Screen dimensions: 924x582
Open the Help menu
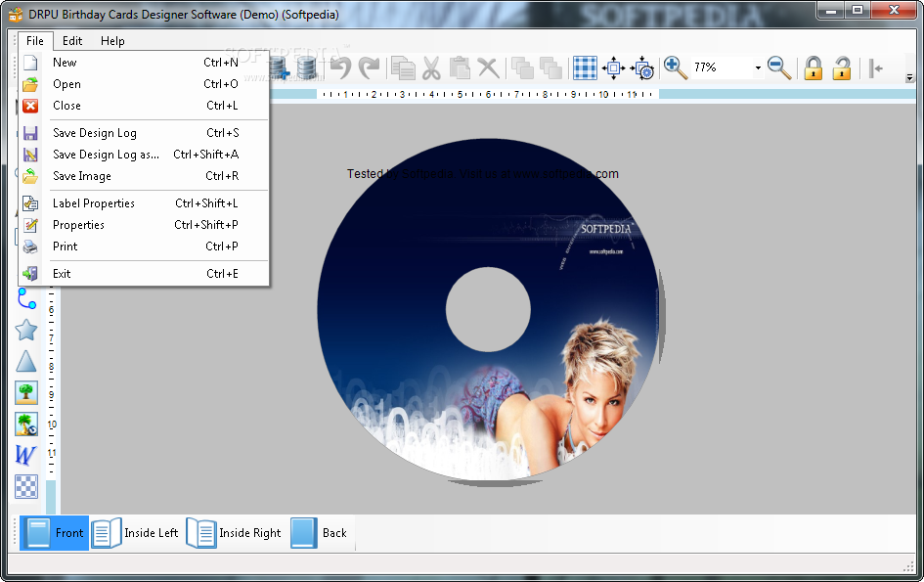tap(112, 41)
